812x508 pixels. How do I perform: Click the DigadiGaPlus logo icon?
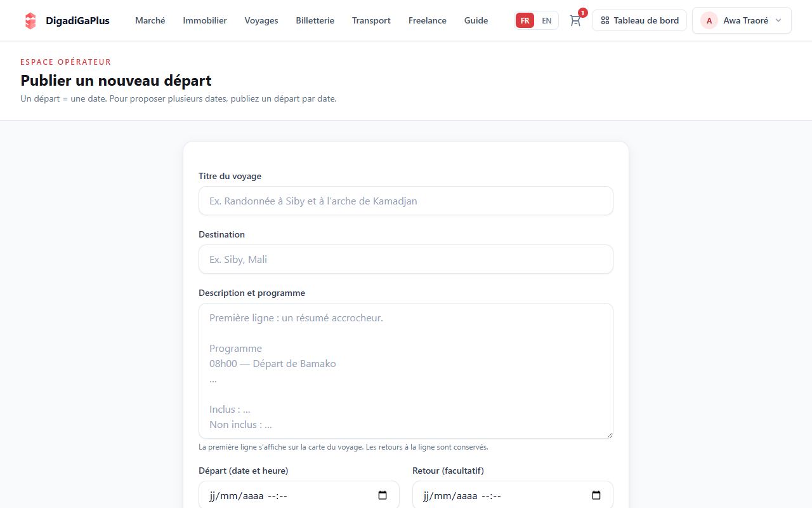(30, 20)
